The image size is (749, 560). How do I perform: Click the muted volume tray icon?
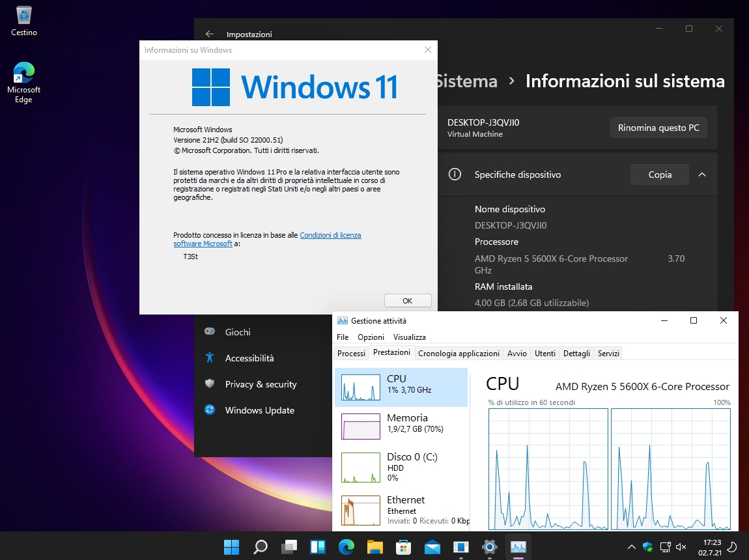point(681,547)
